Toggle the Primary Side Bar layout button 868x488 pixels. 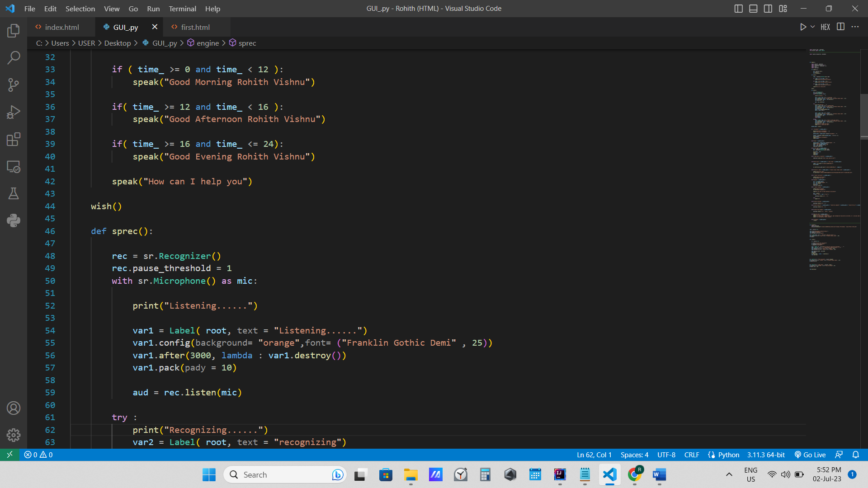click(x=739, y=9)
